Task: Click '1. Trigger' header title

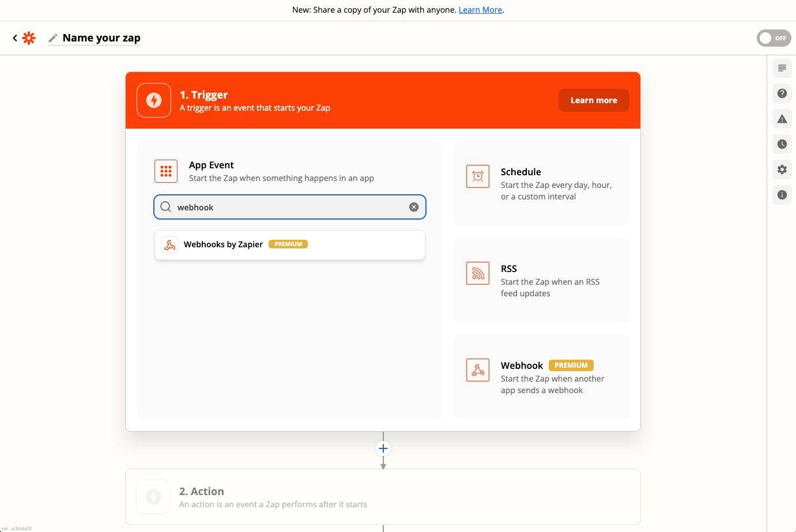Action: [x=203, y=95]
